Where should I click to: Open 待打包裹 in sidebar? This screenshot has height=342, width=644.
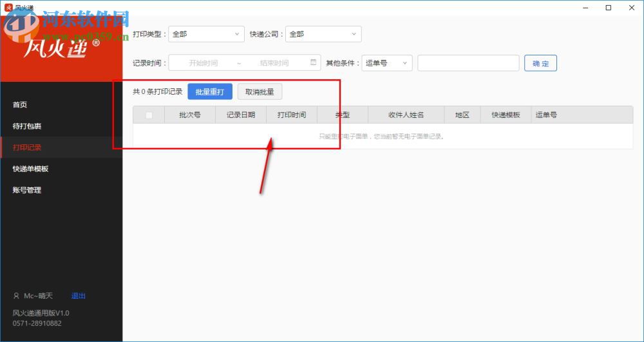coord(61,126)
